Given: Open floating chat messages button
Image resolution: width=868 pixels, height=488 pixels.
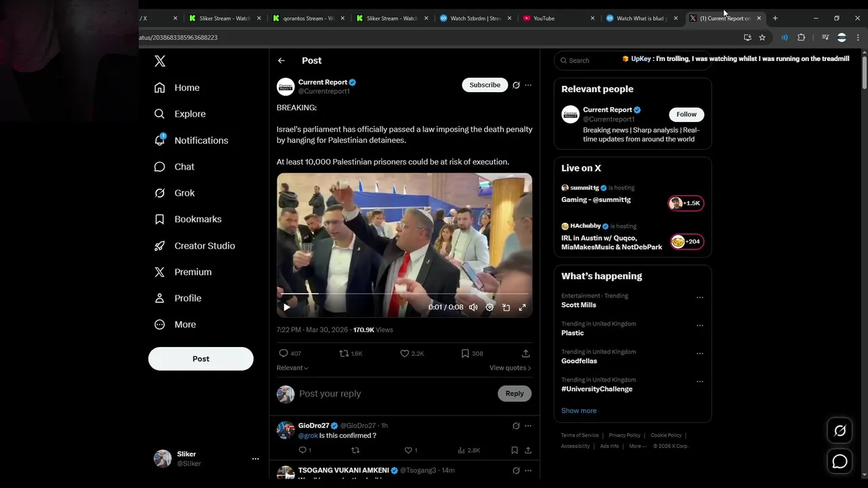Looking at the screenshot, I should click(840, 462).
